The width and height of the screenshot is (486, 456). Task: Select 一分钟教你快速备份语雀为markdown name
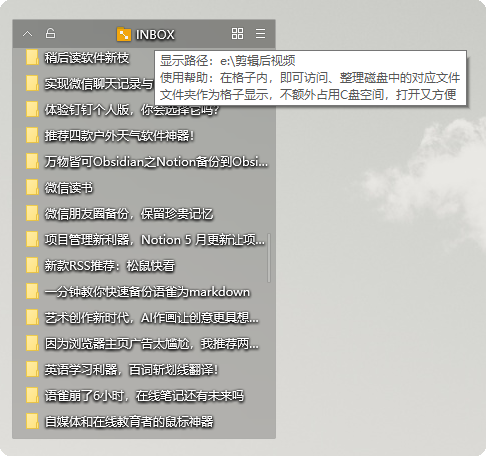pos(147,292)
